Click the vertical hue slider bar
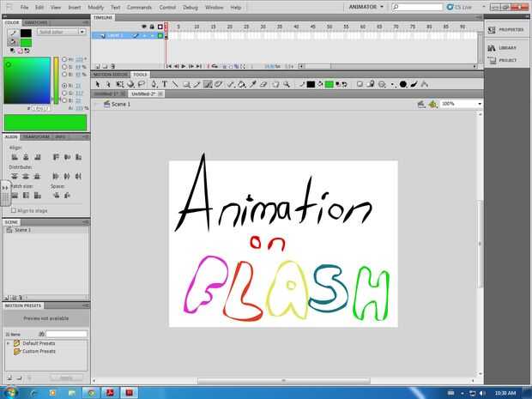The image size is (532, 399). coord(56,81)
